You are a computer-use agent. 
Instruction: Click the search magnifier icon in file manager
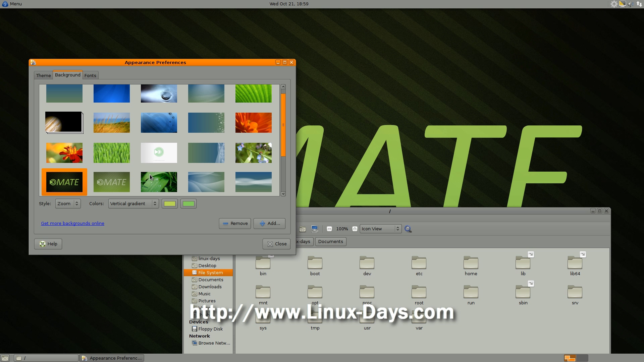408,229
